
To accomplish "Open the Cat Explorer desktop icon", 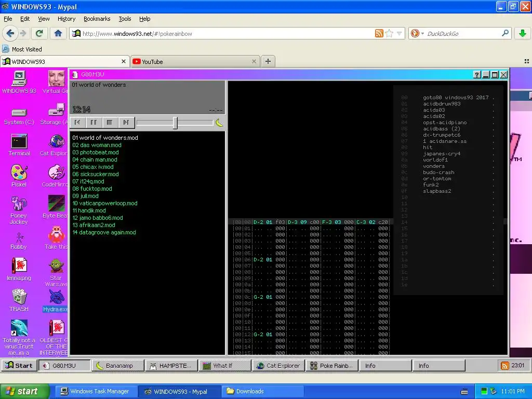I will (x=54, y=145).
